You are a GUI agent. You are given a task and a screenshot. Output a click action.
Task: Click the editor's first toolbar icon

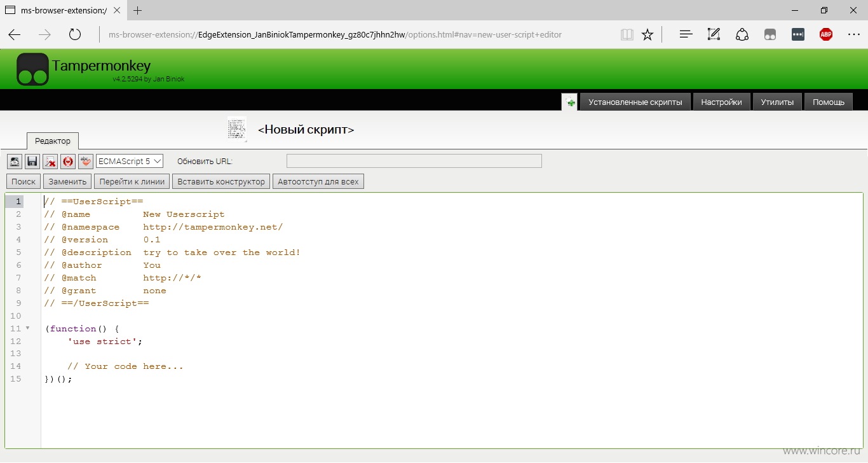[15, 162]
